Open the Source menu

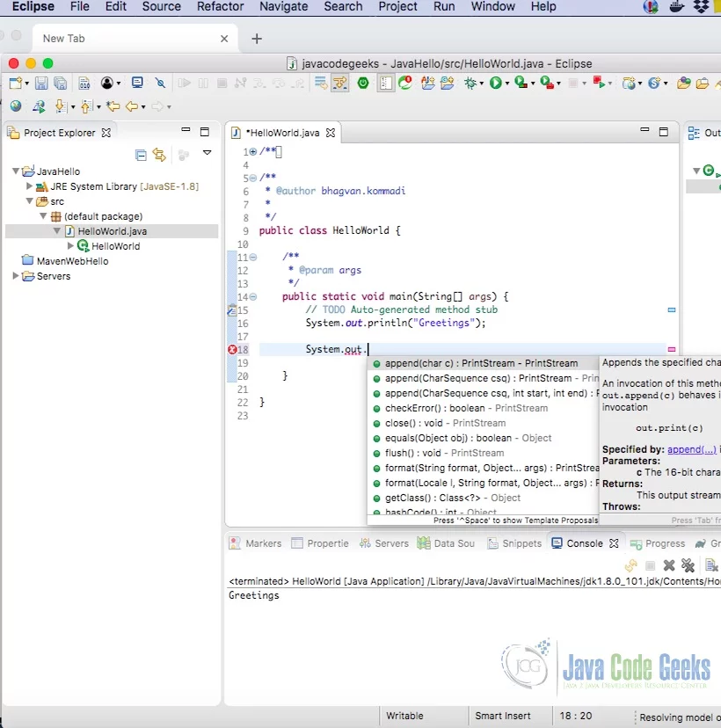[x=162, y=6]
